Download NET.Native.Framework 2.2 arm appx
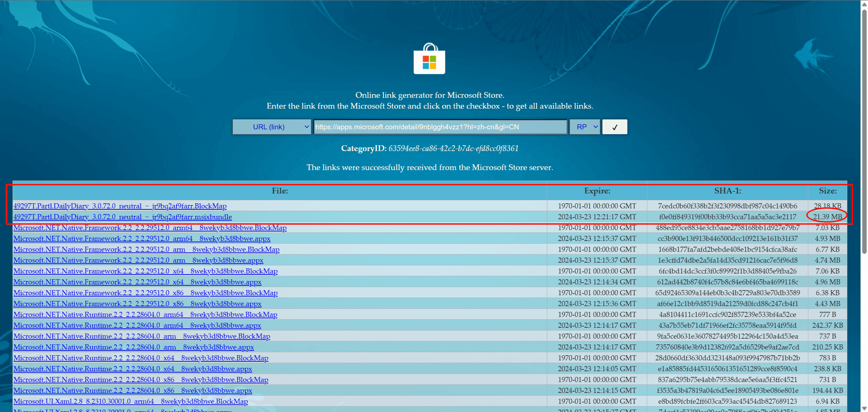868x412 pixels. click(x=138, y=260)
